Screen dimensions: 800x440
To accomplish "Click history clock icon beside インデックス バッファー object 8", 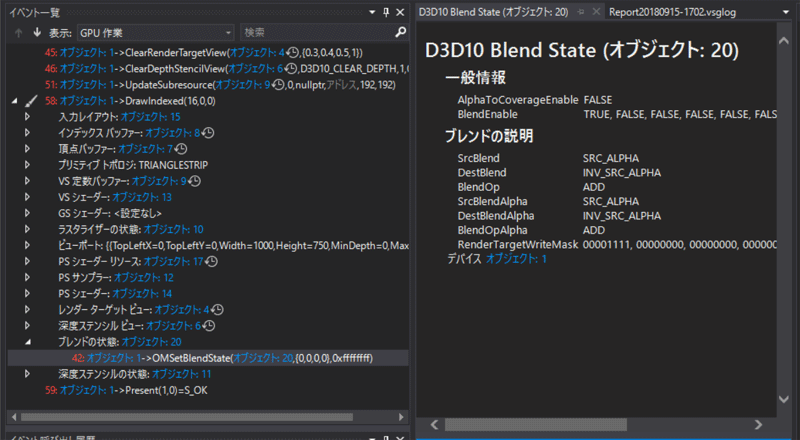I will 208,133.
